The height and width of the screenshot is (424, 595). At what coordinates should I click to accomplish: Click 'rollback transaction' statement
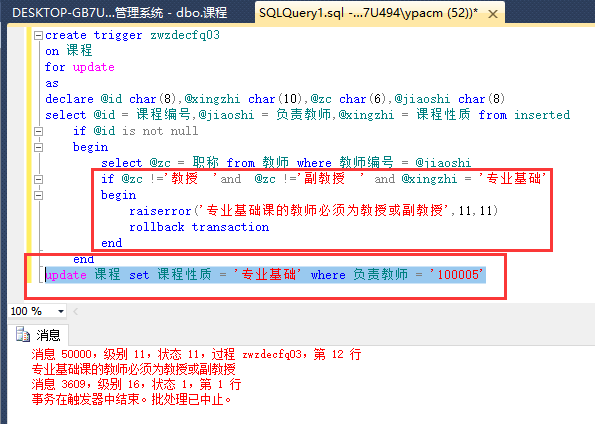click(x=199, y=227)
